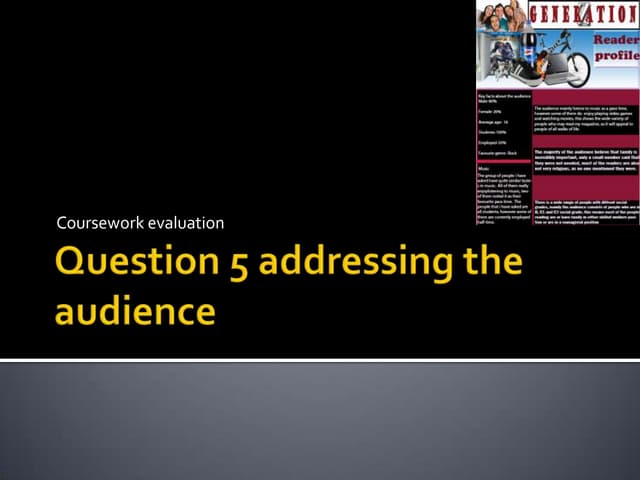This screenshot has width=640, height=480.
Task: Click the 'Reader profile' heading text
Action: [x=616, y=48]
